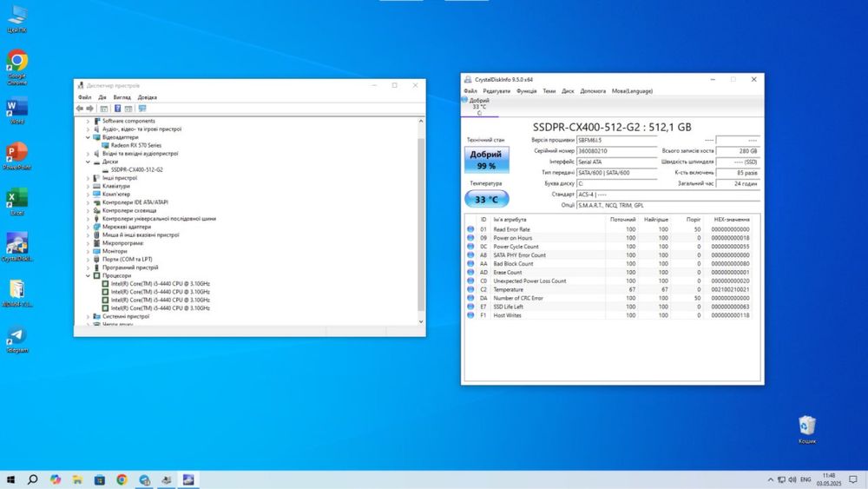Open taskbar Search magnifier
The width and height of the screenshot is (868, 489).
[x=33, y=479]
